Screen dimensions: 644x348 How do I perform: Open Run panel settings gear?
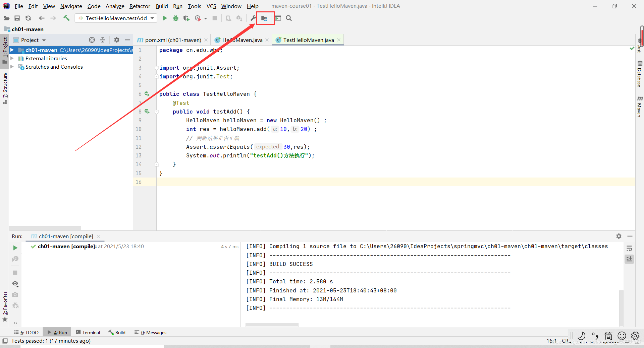point(619,236)
